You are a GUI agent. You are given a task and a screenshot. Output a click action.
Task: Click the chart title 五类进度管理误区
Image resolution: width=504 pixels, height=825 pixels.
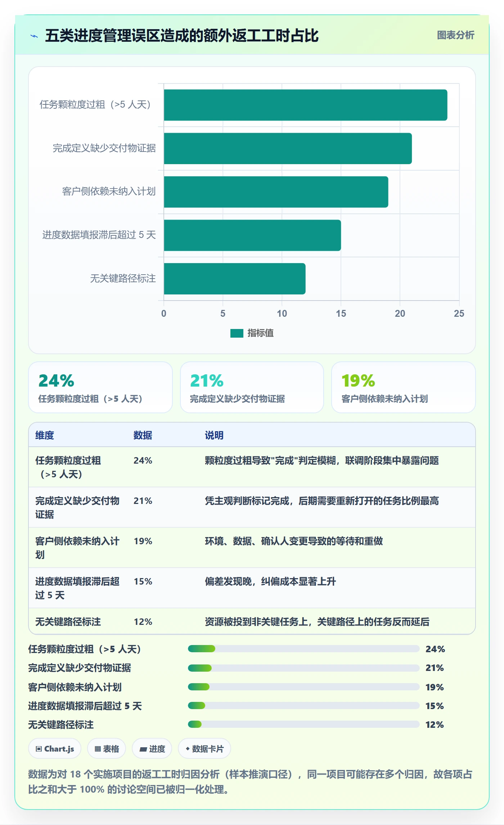pyautogui.click(x=182, y=36)
